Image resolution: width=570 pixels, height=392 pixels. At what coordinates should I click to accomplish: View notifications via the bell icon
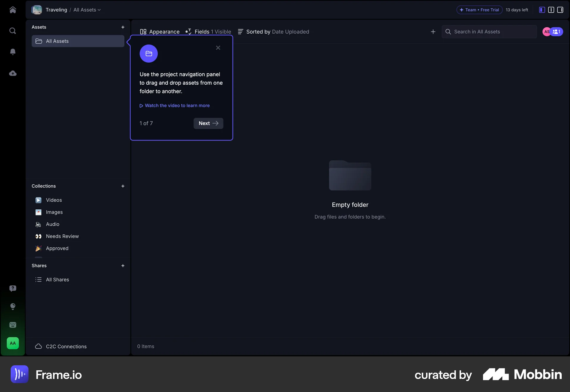coord(13,52)
